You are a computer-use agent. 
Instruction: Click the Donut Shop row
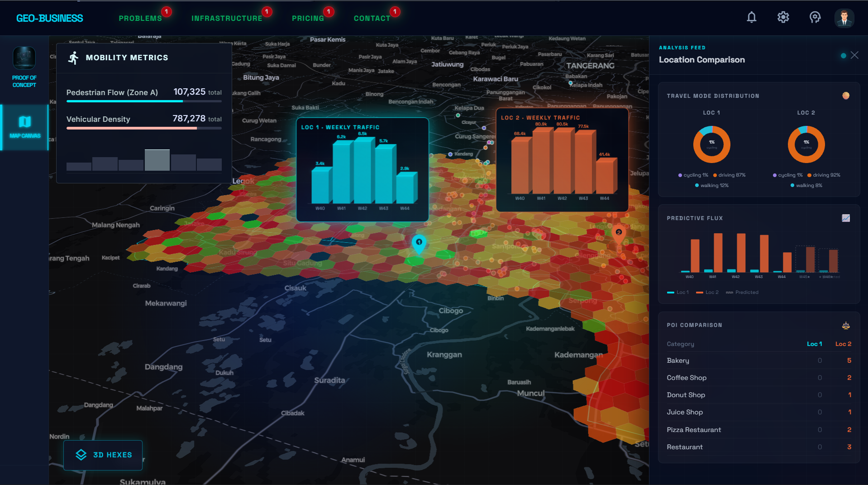tap(759, 395)
